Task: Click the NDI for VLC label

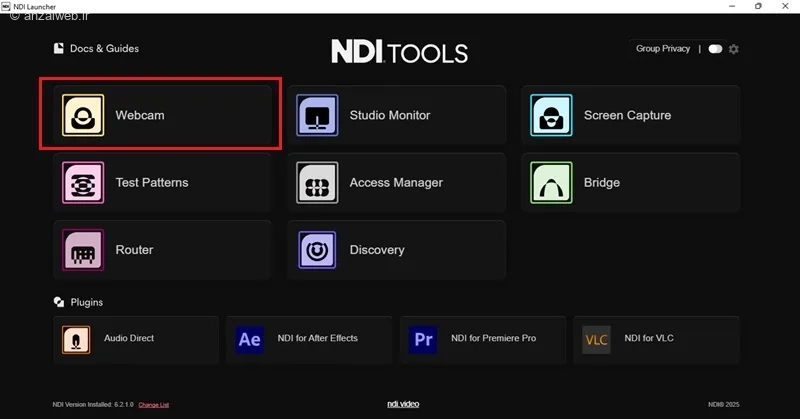Action: [649, 338]
